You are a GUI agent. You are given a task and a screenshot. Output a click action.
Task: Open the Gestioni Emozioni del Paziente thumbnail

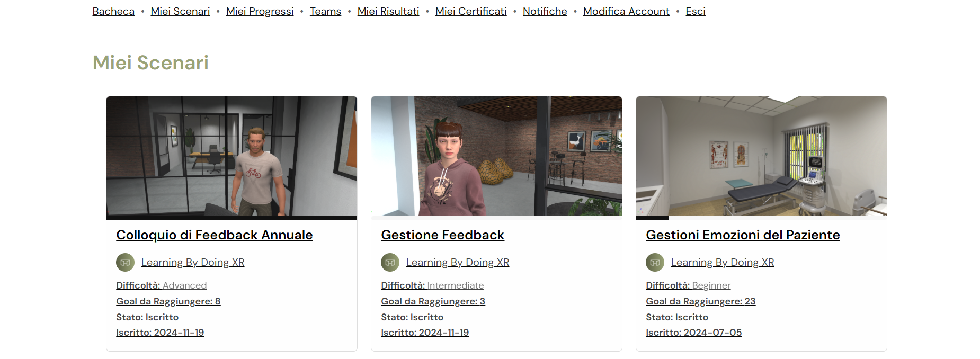click(761, 156)
